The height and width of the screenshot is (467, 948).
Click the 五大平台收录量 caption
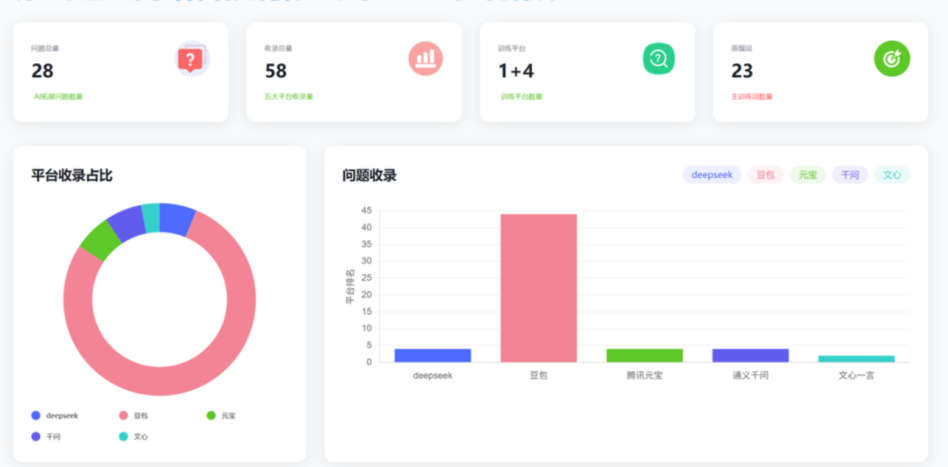288,97
